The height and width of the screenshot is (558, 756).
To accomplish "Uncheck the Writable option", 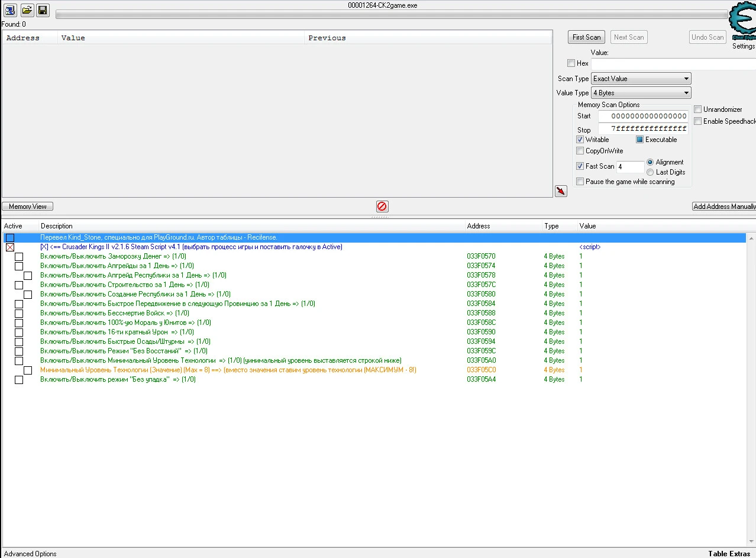I will (580, 140).
